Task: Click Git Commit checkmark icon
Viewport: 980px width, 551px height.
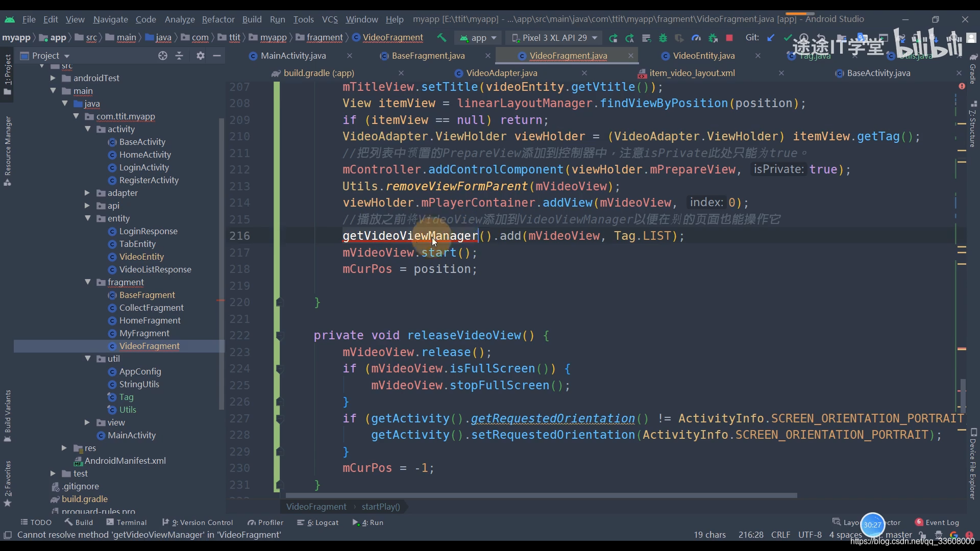Action: point(788,38)
